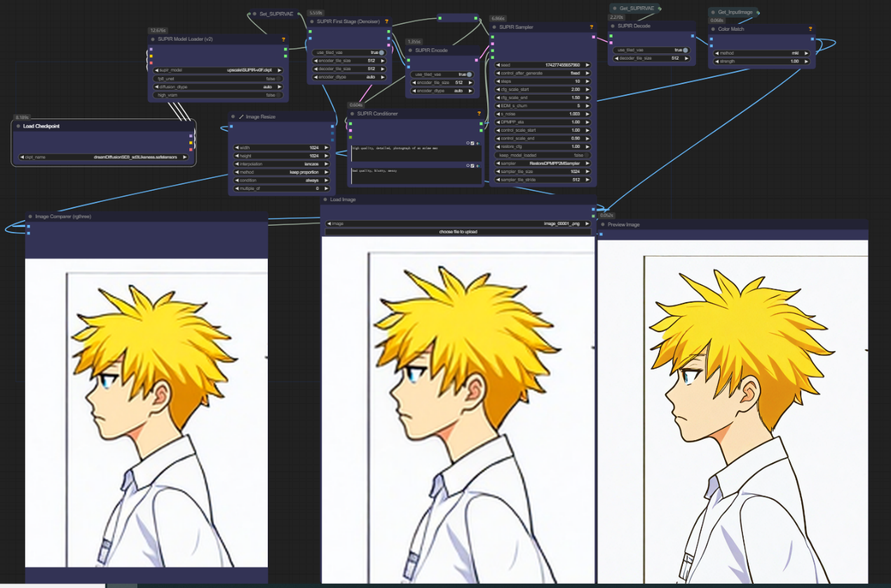Collapse the Image Comparer (rgthree) node dot
The height and width of the screenshot is (588, 891).
click(30, 217)
